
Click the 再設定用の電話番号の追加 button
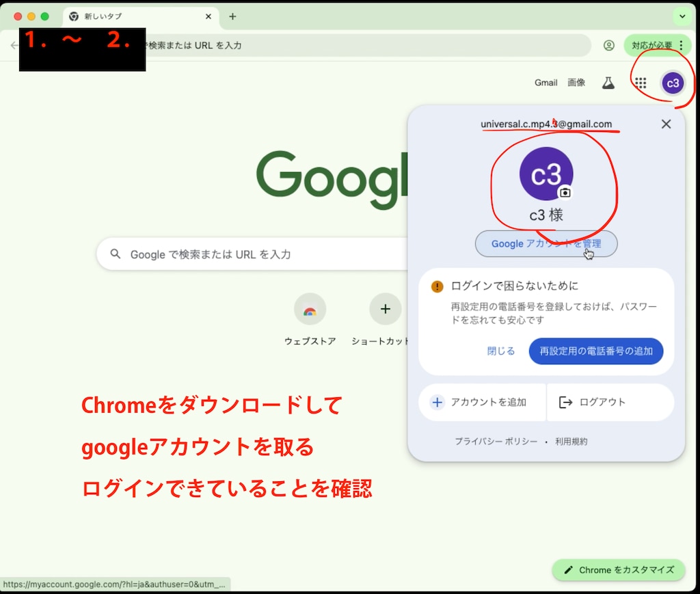point(596,351)
